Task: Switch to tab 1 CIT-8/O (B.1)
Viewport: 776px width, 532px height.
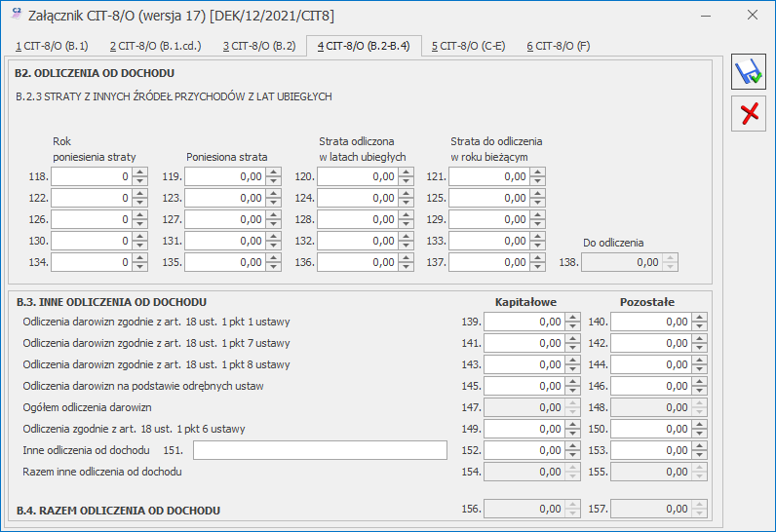Action: point(52,46)
